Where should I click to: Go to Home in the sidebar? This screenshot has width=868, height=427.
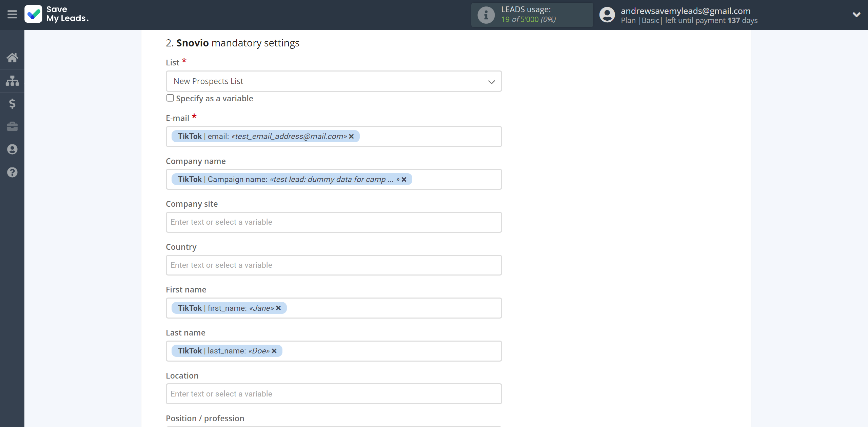[12, 58]
